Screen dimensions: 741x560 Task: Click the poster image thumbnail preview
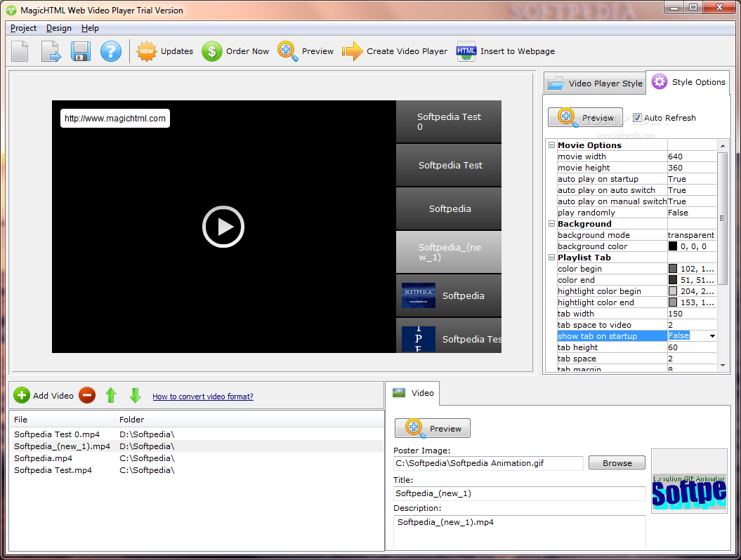689,481
